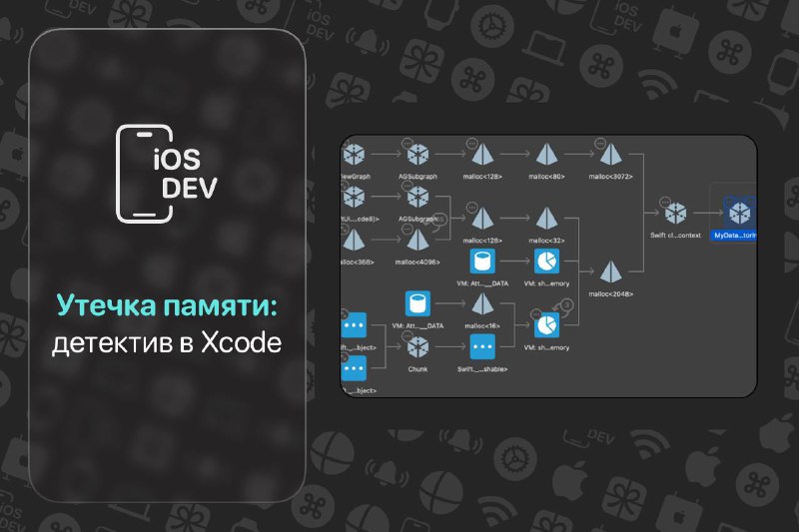This screenshot has width=799, height=532.
Task: Expand ellipsis badge on malloc<128> before malloc<80>
Action: click(x=471, y=143)
